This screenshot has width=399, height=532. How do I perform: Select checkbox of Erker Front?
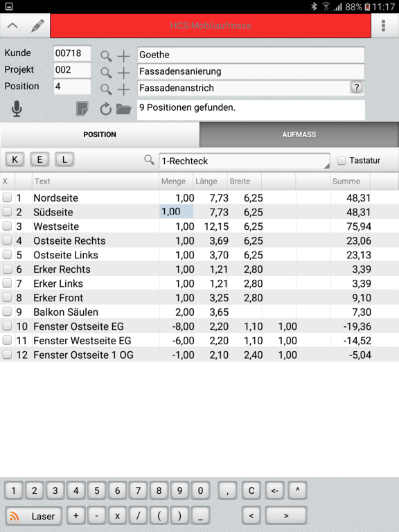pos(7,297)
